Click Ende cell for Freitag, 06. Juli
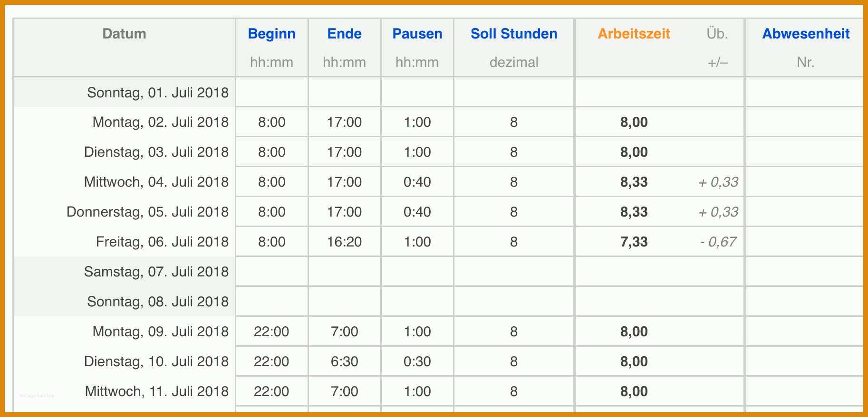This screenshot has height=417, width=868. point(345,242)
